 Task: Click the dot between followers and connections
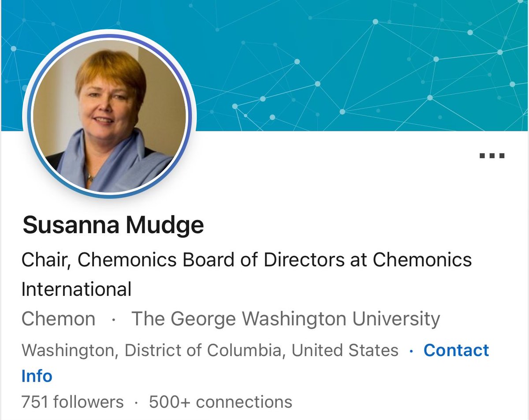(x=136, y=402)
